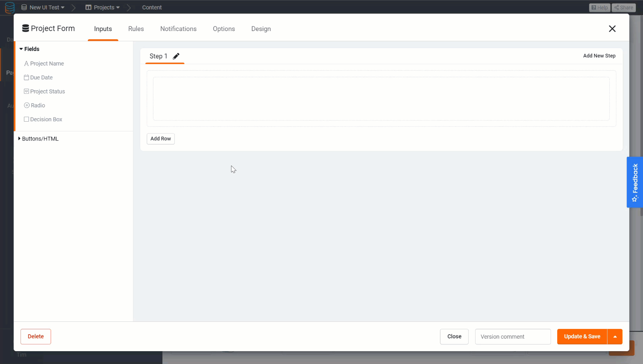Click the dropdown icon beside Project Status
Screen dimensions: 643x364
click(26, 92)
